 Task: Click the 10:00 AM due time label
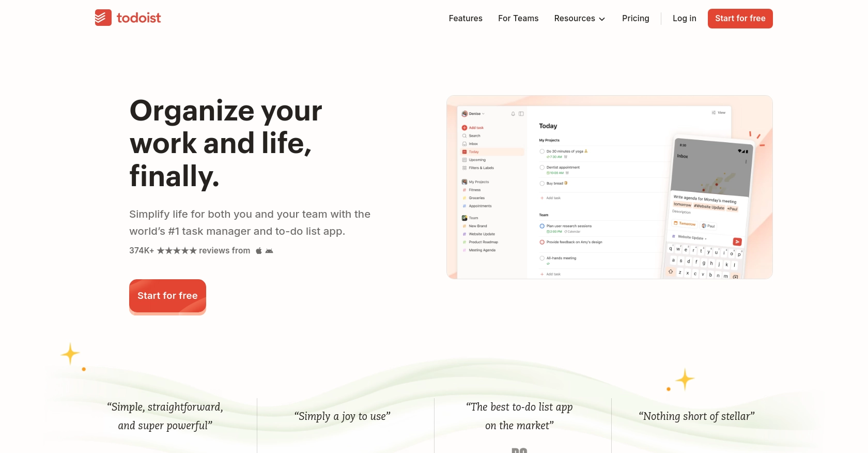click(x=555, y=173)
